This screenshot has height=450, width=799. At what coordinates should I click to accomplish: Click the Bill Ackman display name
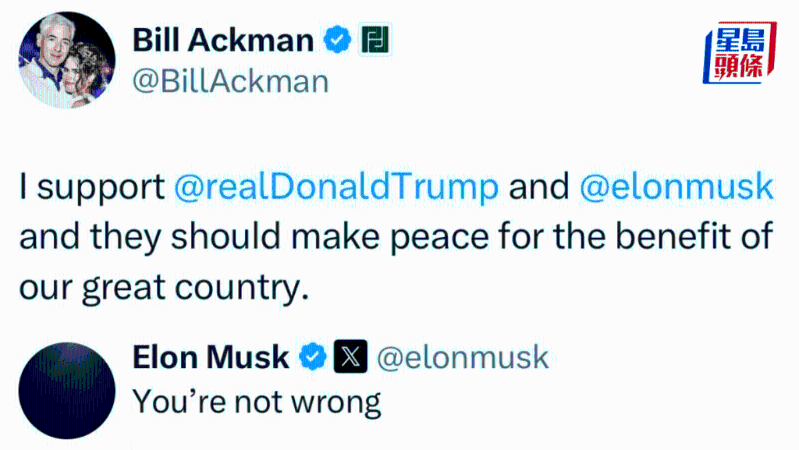225,40
